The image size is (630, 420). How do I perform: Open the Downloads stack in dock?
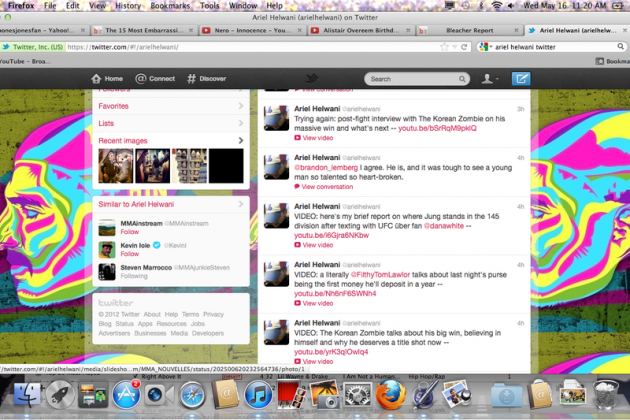pos(506,396)
